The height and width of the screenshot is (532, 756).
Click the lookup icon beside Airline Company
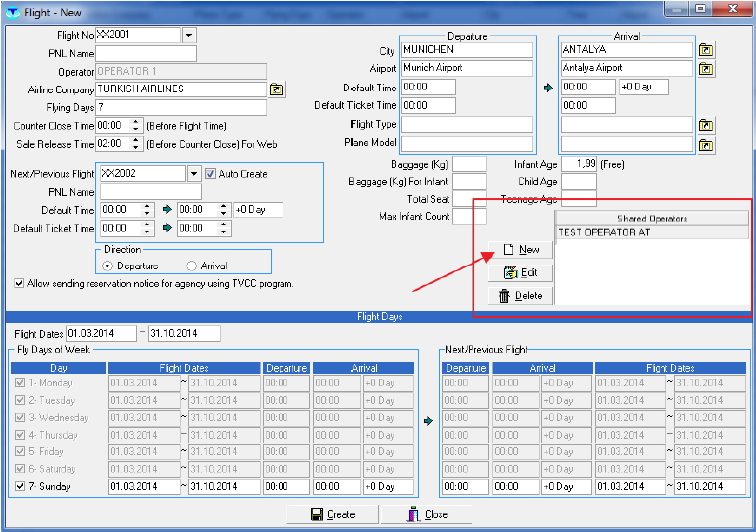click(277, 89)
